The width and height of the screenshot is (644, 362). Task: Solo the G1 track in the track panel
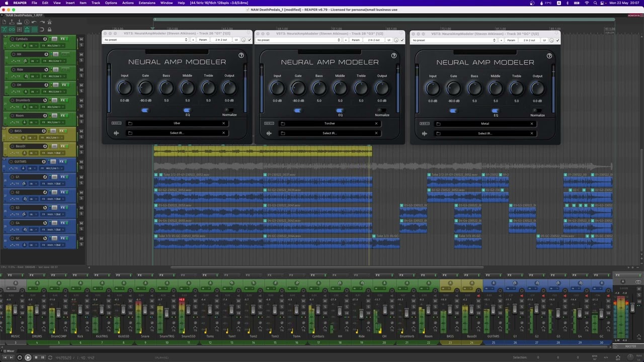point(81,183)
